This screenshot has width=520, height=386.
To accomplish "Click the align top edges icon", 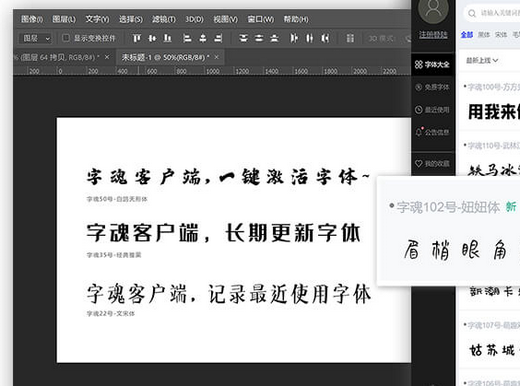I will click(x=136, y=38).
